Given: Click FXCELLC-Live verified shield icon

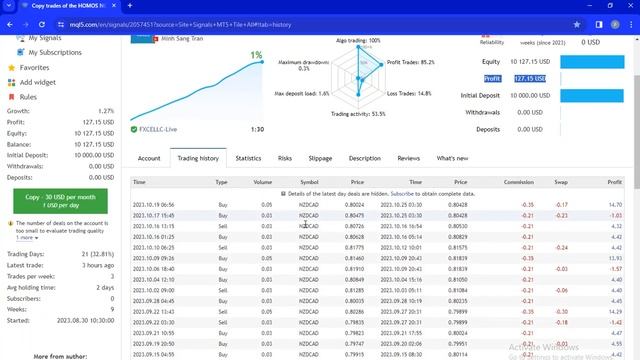Looking at the screenshot, I should point(134,129).
